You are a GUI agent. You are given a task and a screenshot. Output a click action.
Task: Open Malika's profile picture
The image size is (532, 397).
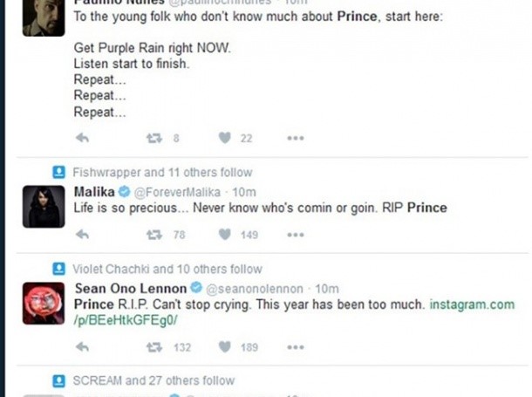tap(43, 206)
